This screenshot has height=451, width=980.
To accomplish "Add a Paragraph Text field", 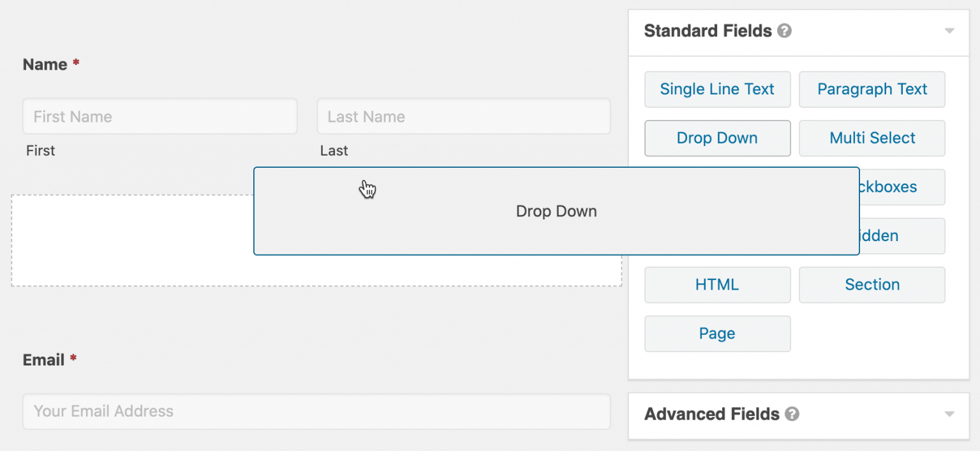I will (872, 89).
